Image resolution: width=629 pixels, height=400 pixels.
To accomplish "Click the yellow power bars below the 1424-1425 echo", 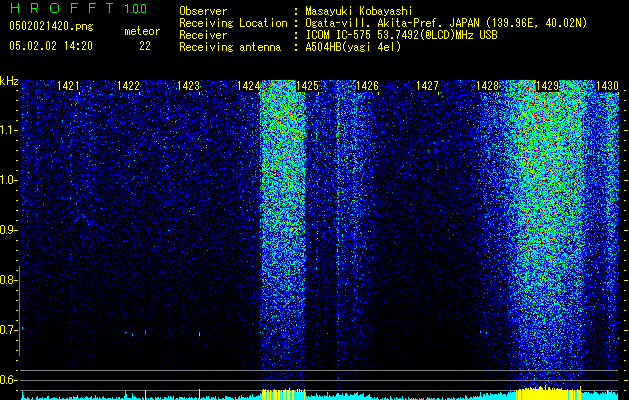I will click(x=284, y=394).
